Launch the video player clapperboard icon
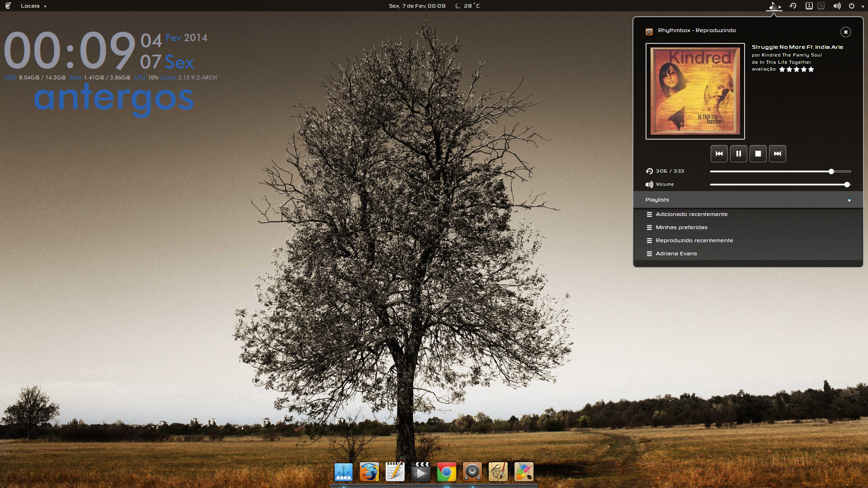The image size is (868, 488). [x=421, y=472]
